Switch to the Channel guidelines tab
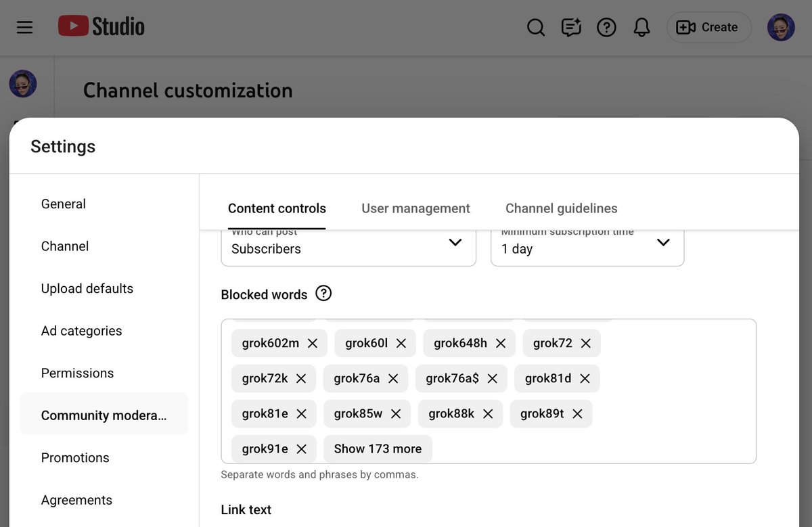The height and width of the screenshot is (527, 812). point(562,208)
